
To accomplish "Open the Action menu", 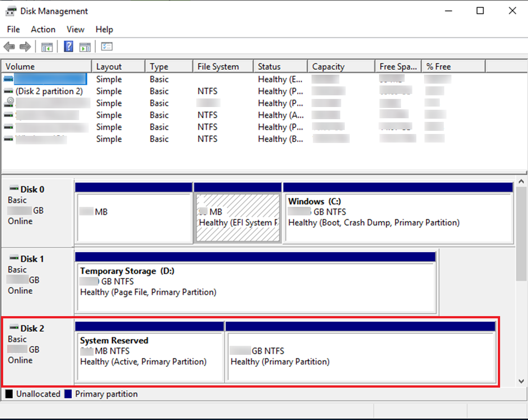I will coord(43,29).
